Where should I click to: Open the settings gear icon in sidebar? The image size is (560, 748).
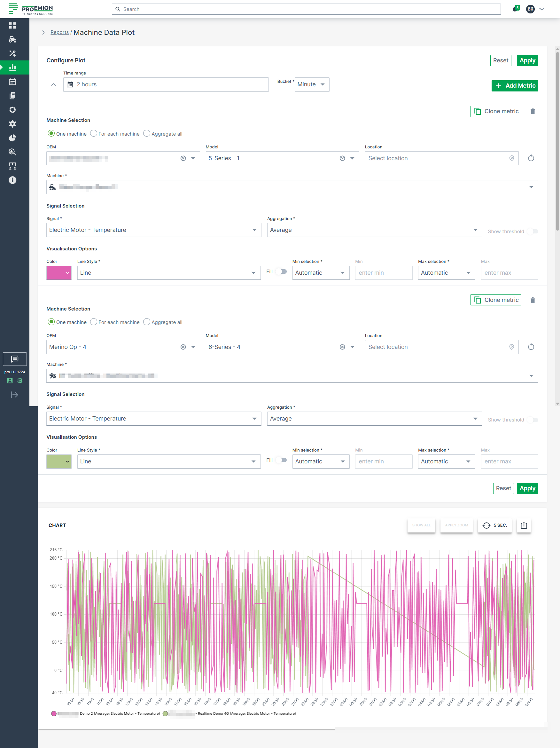pos(12,124)
